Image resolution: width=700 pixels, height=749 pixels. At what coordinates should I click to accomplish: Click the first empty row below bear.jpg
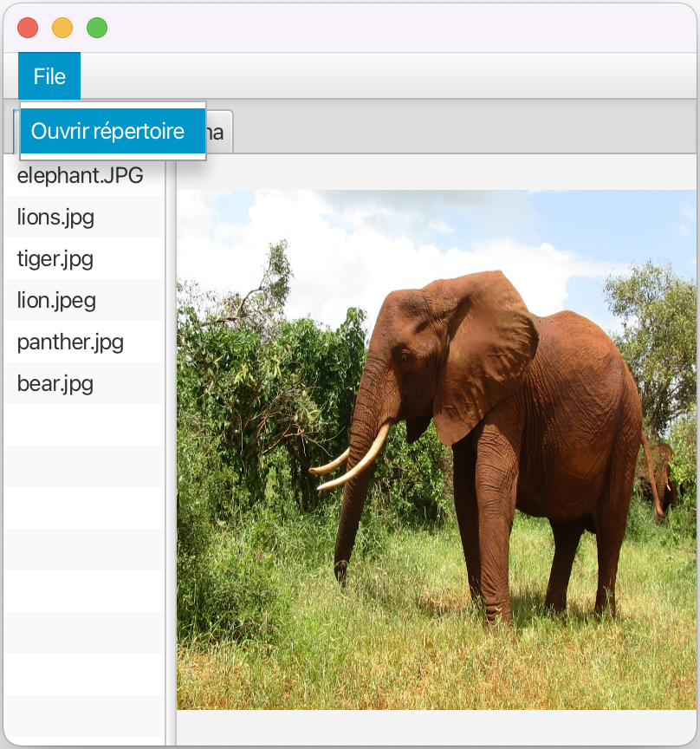[83, 425]
